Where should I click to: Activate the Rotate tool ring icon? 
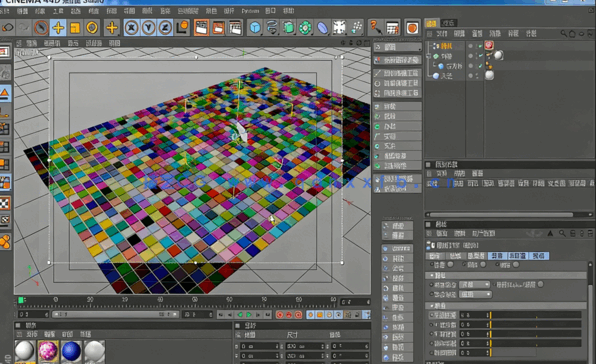[92, 28]
